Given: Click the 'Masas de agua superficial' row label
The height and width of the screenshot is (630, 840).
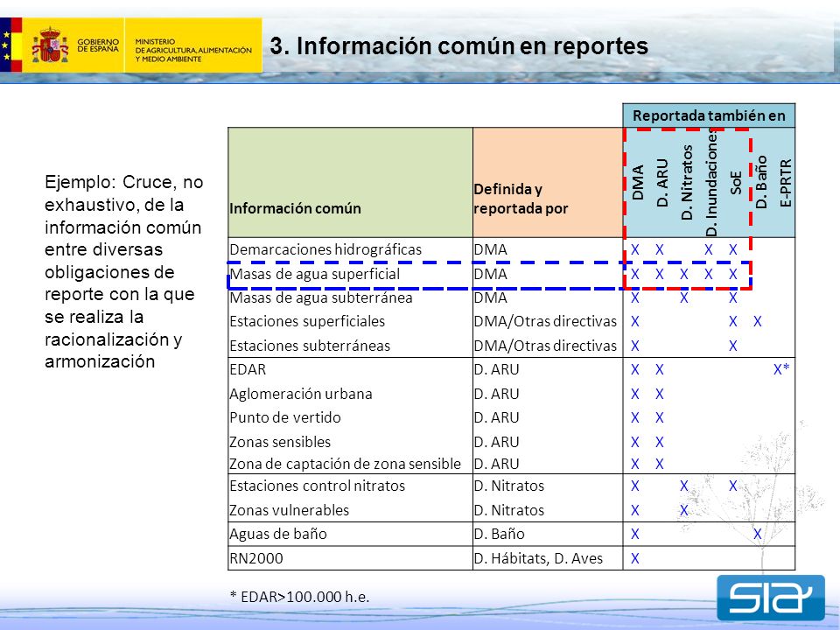Looking at the screenshot, I should tap(315, 274).
